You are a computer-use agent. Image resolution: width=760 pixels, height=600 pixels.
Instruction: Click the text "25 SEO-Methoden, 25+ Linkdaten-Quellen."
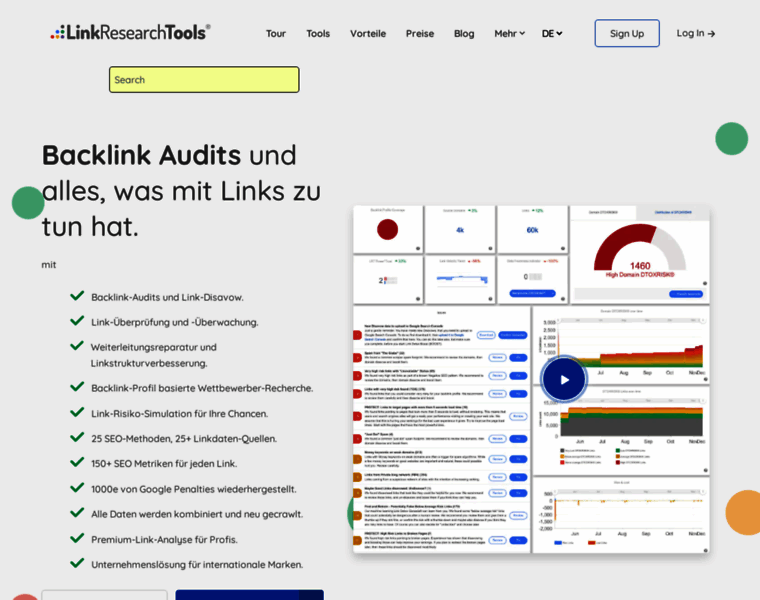(184, 439)
